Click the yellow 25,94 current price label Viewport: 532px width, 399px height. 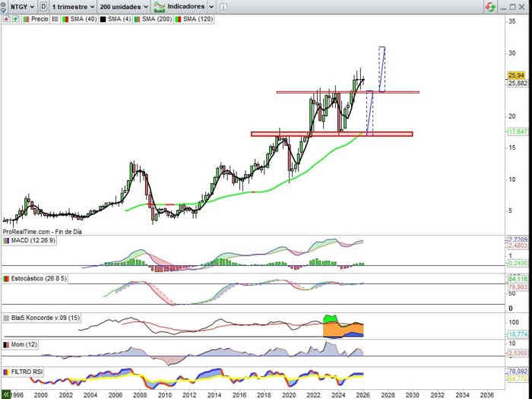point(514,75)
